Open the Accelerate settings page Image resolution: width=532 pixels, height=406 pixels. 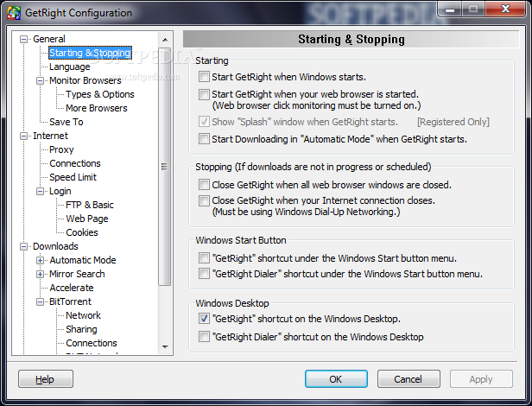72,288
